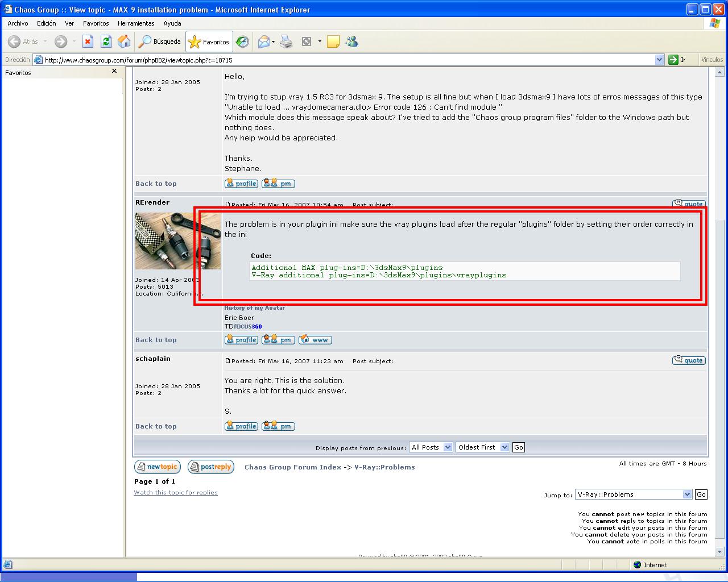Open V-Ray::Problems breadcrumb link

pyautogui.click(x=384, y=467)
